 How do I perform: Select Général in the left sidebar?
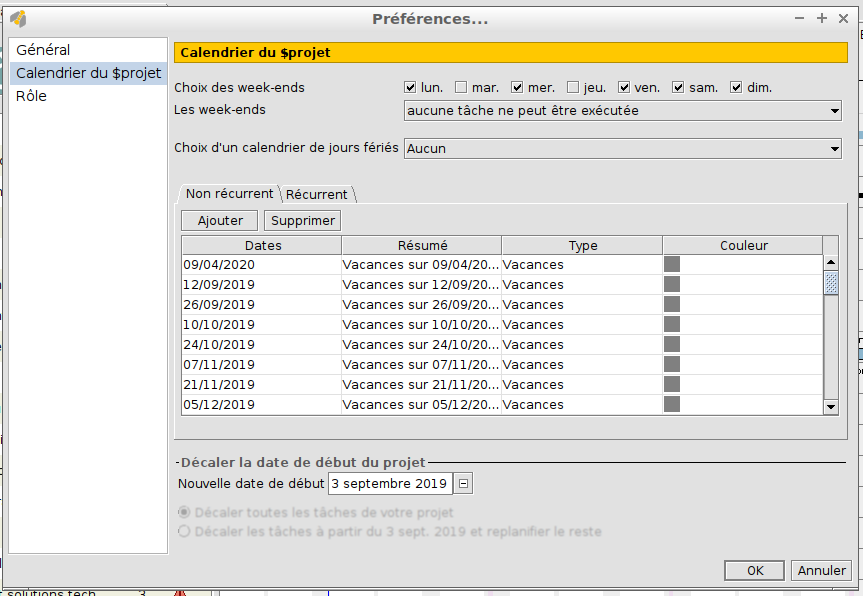point(43,50)
